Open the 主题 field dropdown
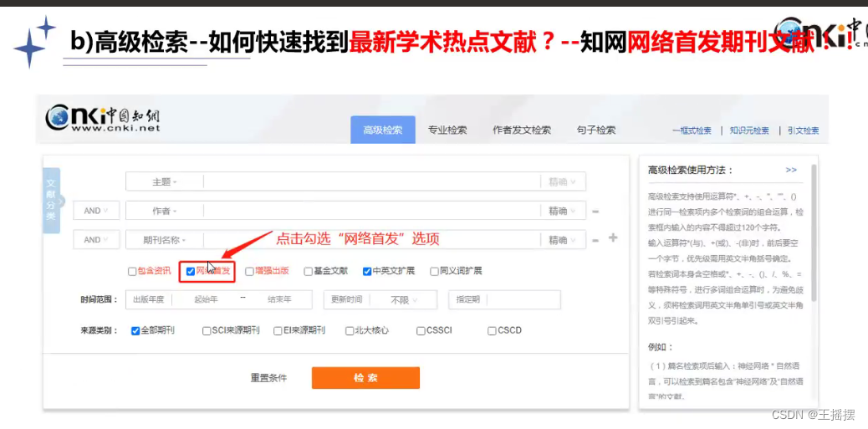The image size is (868, 429). 165,181
